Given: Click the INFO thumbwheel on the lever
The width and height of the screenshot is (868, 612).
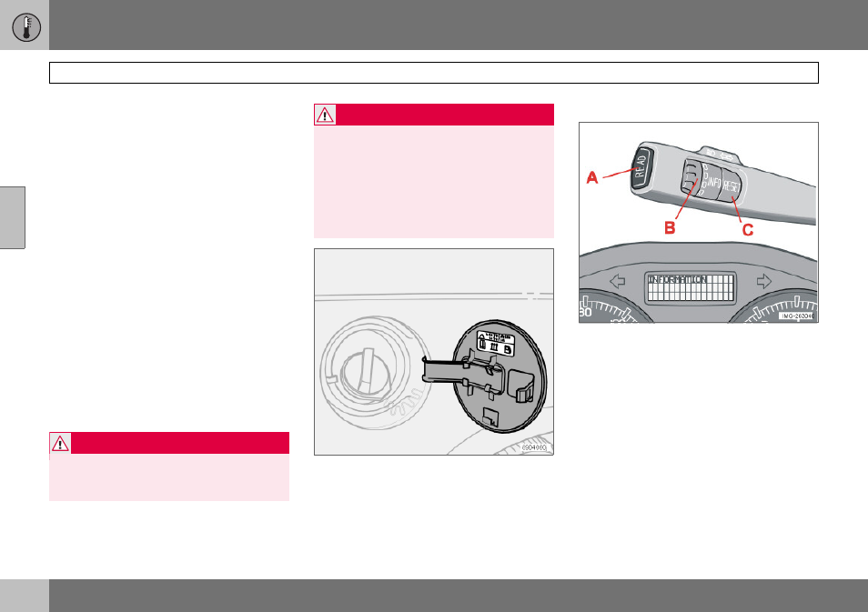Looking at the screenshot, I should 692,177.
